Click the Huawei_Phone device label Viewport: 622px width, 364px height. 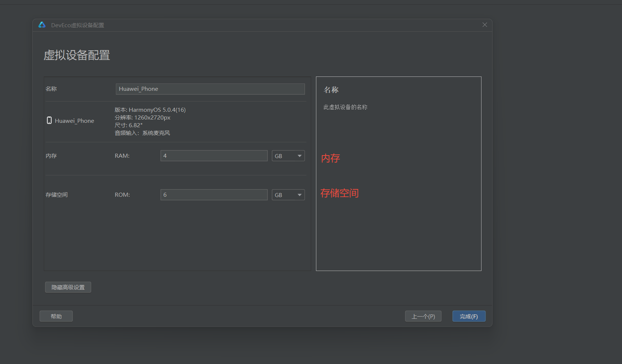74,121
